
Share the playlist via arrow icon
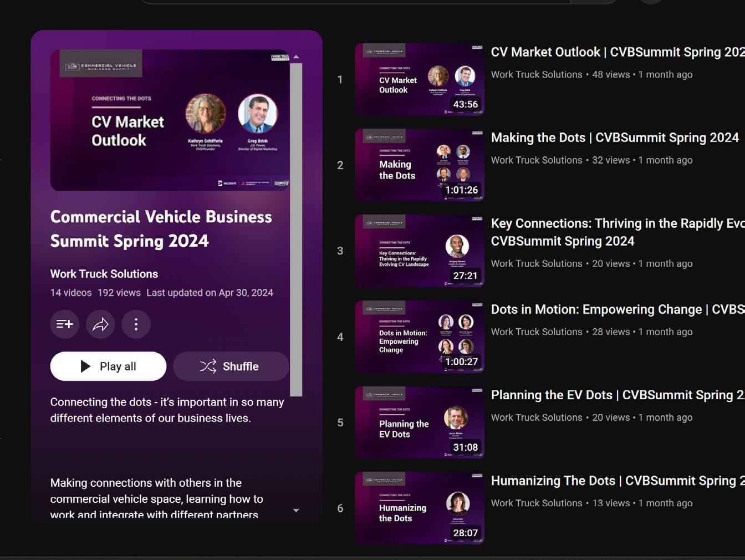pos(100,324)
